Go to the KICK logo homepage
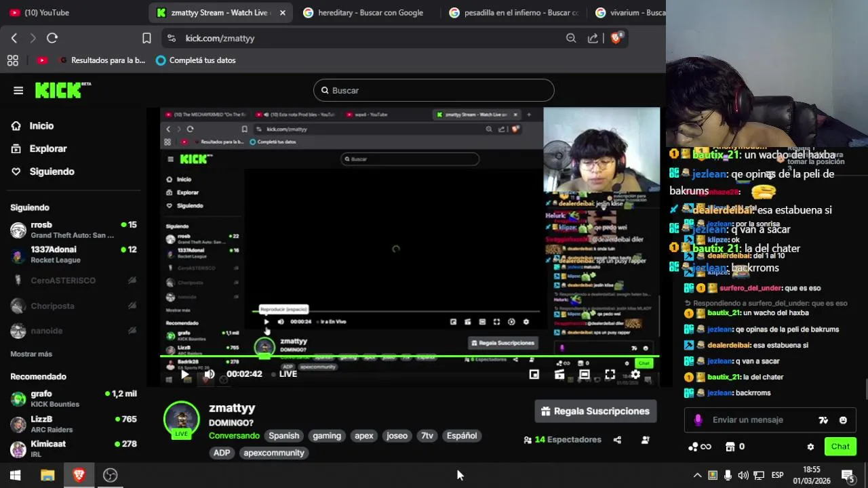This screenshot has width=868, height=488. coord(62,90)
